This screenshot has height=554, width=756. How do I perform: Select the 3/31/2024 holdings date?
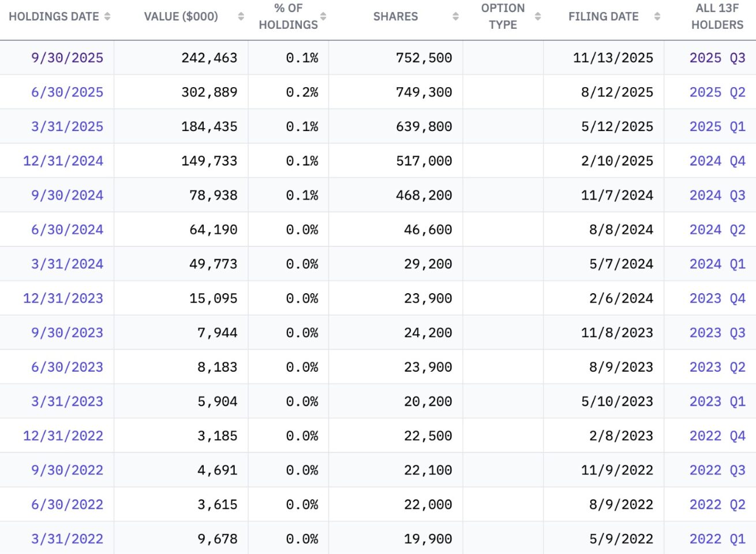point(67,264)
